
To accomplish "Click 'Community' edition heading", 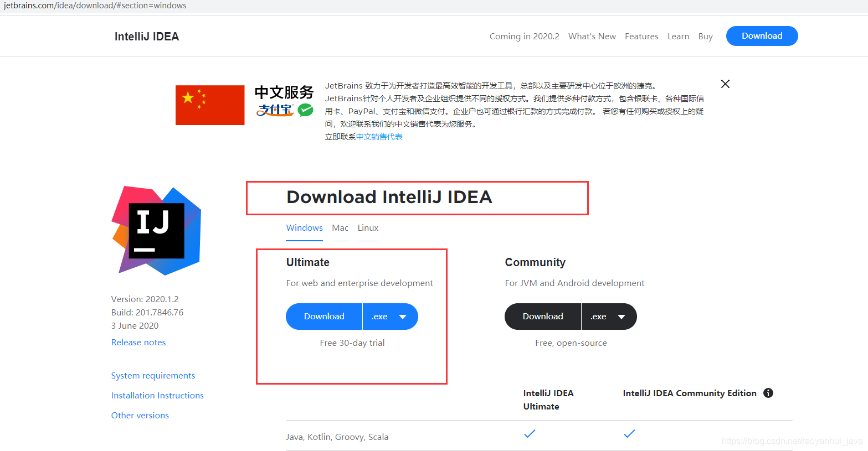I will tap(535, 262).
